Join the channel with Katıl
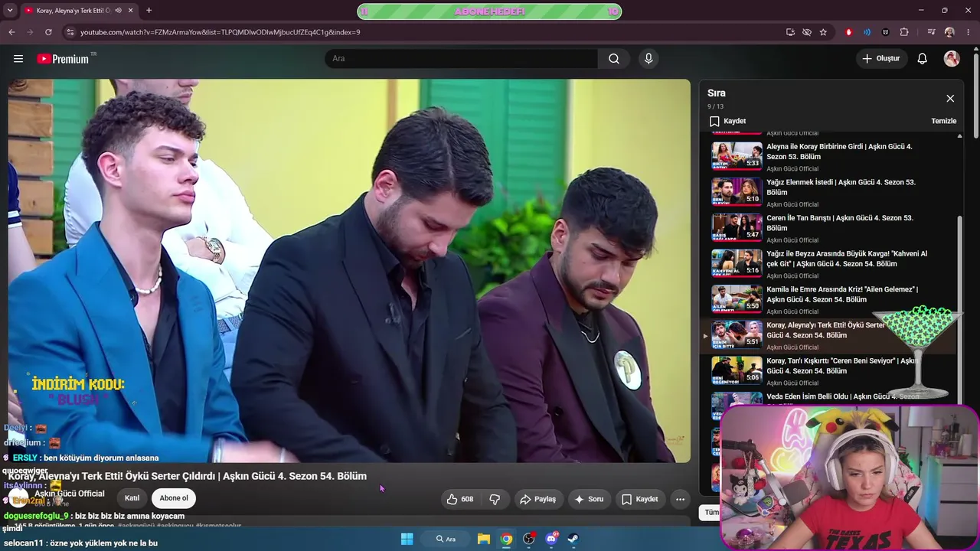980x551 pixels. (132, 498)
